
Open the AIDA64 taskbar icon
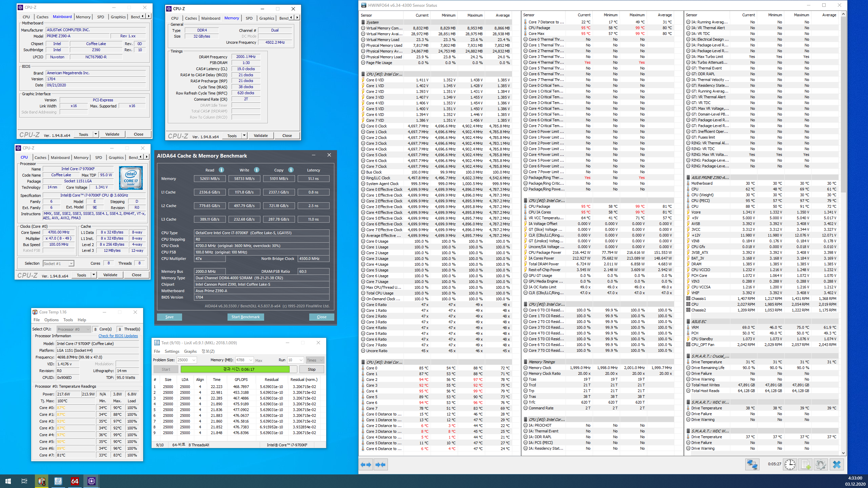click(x=75, y=481)
